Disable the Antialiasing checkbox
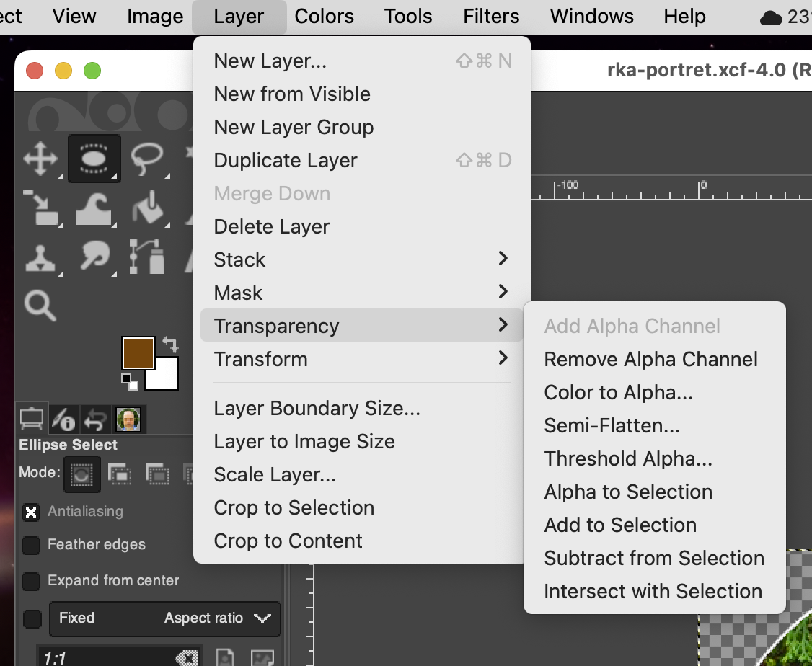Image resolution: width=812 pixels, height=666 pixels. pos(31,512)
